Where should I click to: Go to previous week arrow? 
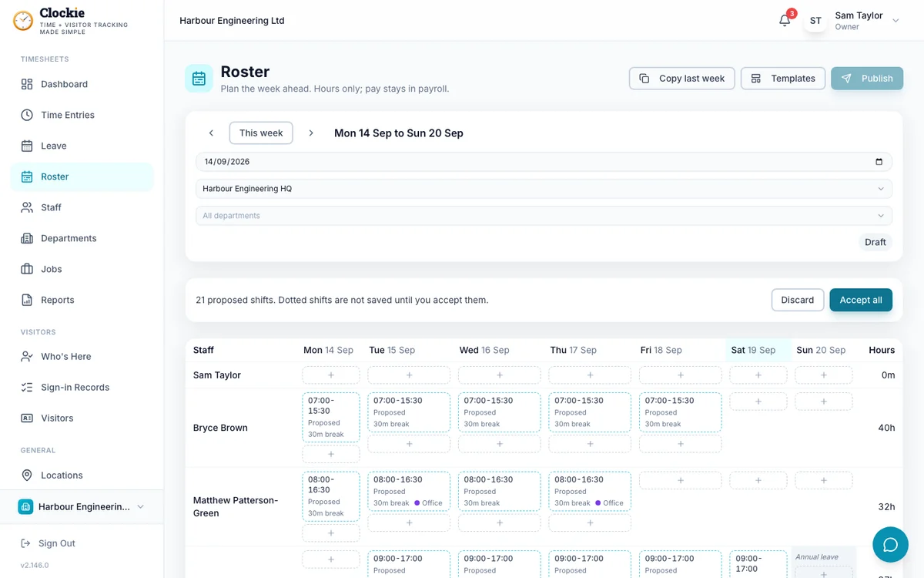click(x=211, y=133)
